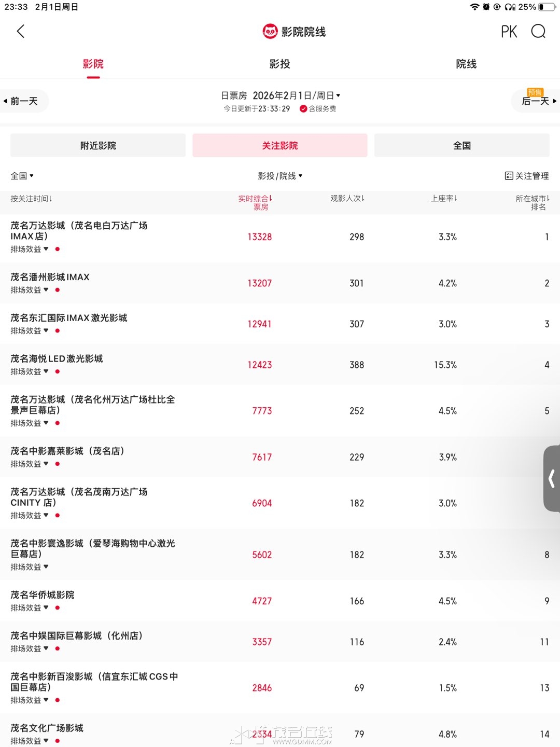Pull out the right-edge side handle
The height and width of the screenshot is (747, 560).
[x=552, y=478]
